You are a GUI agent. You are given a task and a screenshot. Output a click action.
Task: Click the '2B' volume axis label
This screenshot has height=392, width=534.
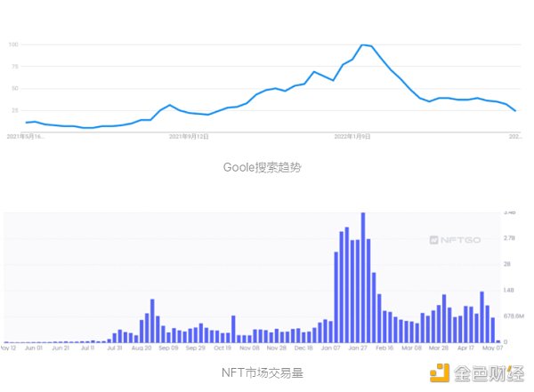tap(507, 264)
